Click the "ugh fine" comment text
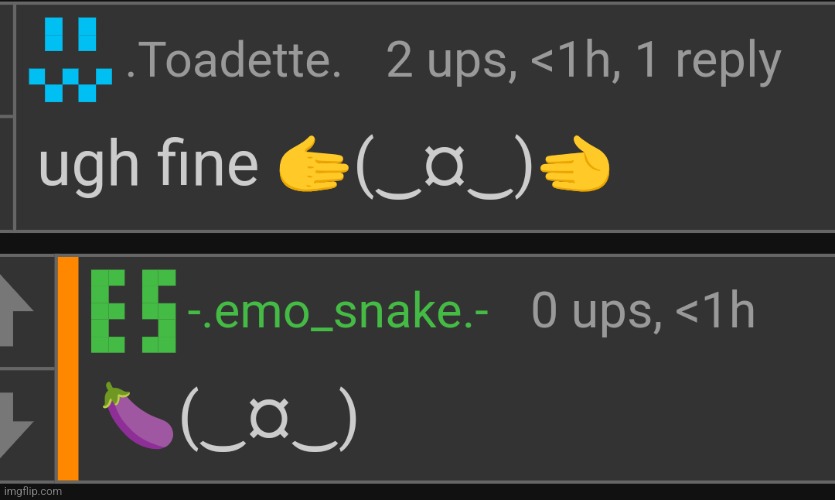This screenshot has width=835, height=500. click(148, 166)
